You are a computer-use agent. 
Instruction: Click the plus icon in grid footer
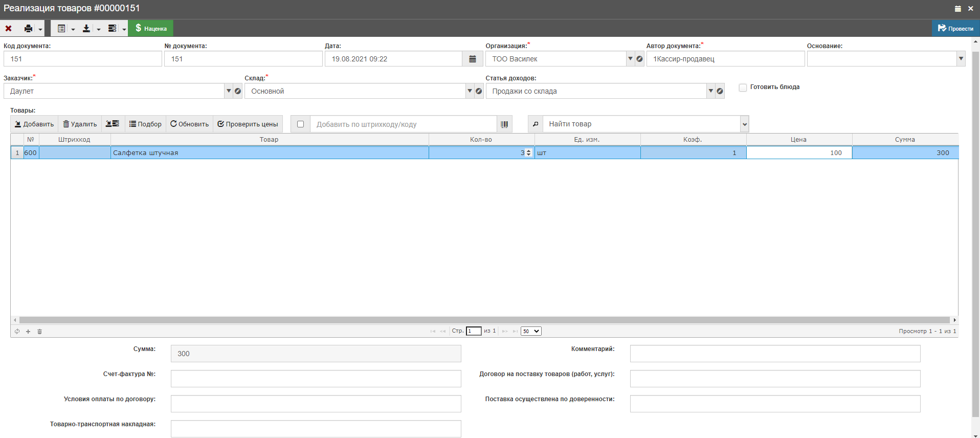pyautogui.click(x=28, y=332)
